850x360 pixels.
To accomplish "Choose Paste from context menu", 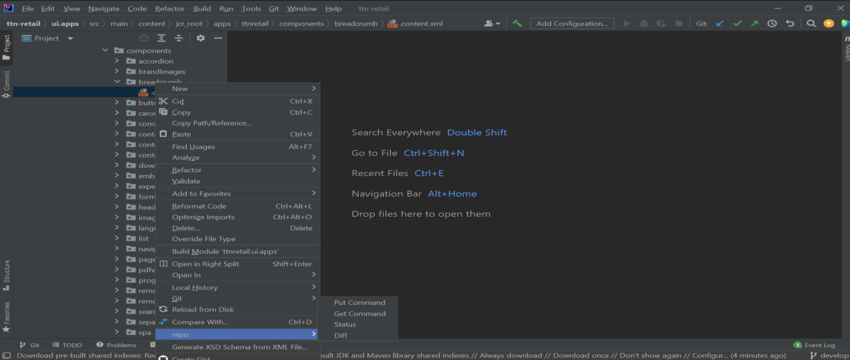I will (x=237, y=134).
